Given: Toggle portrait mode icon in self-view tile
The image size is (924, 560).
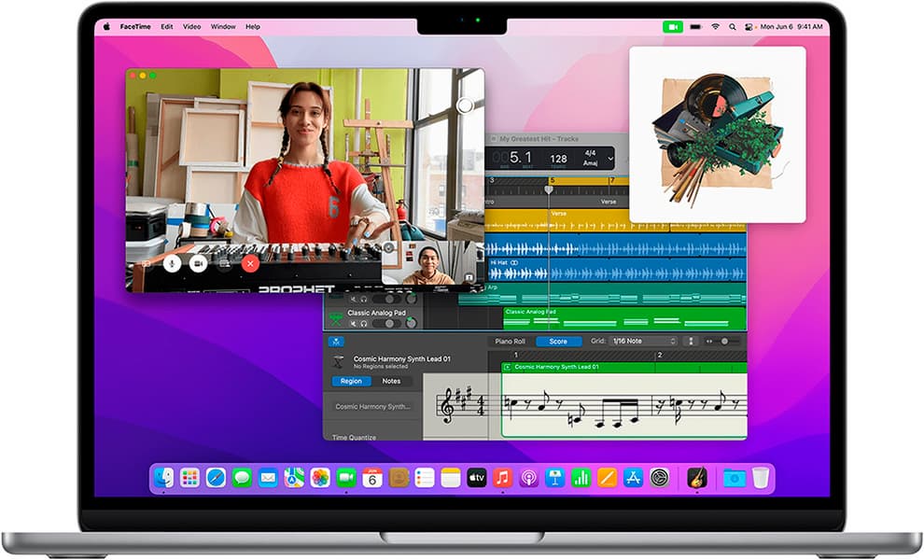Looking at the screenshot, I should (469, 277).
